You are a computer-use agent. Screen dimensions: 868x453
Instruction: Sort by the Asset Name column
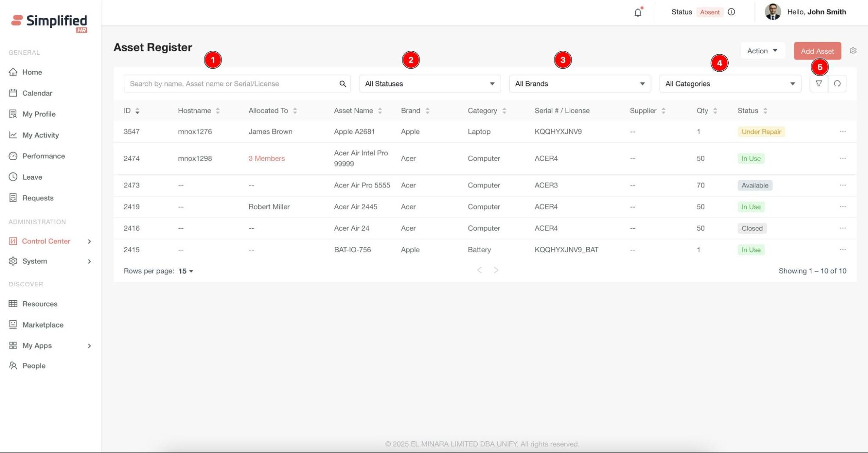[x=380, y=111]
